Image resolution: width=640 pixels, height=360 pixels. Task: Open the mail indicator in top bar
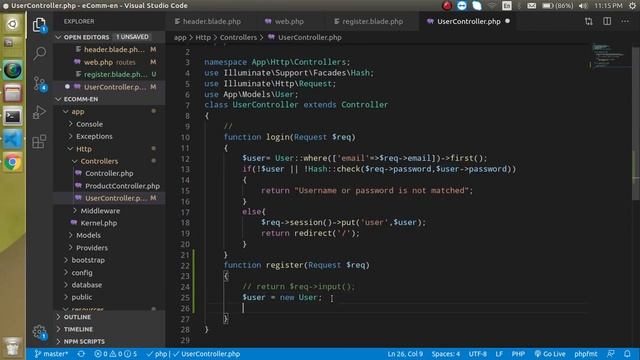click(531, 6)
